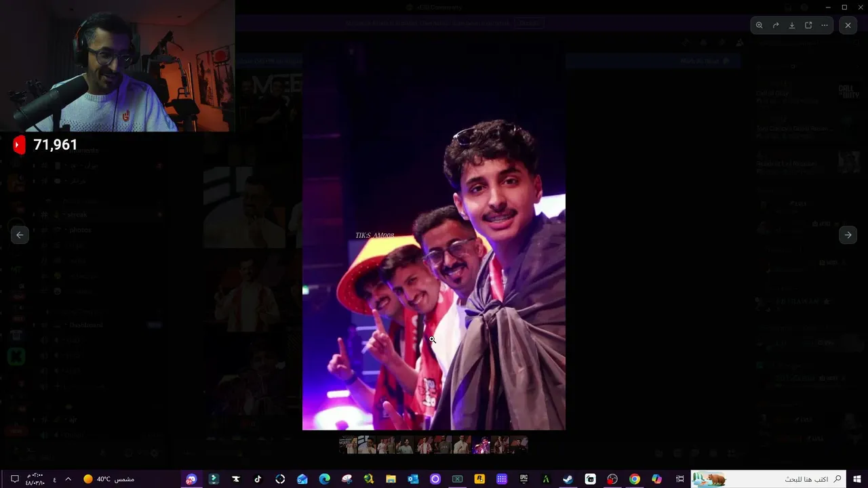Click the forward arrow in the viewer toolbar
The width and height of the screenshot is (868, 488).
pos(776,25)
